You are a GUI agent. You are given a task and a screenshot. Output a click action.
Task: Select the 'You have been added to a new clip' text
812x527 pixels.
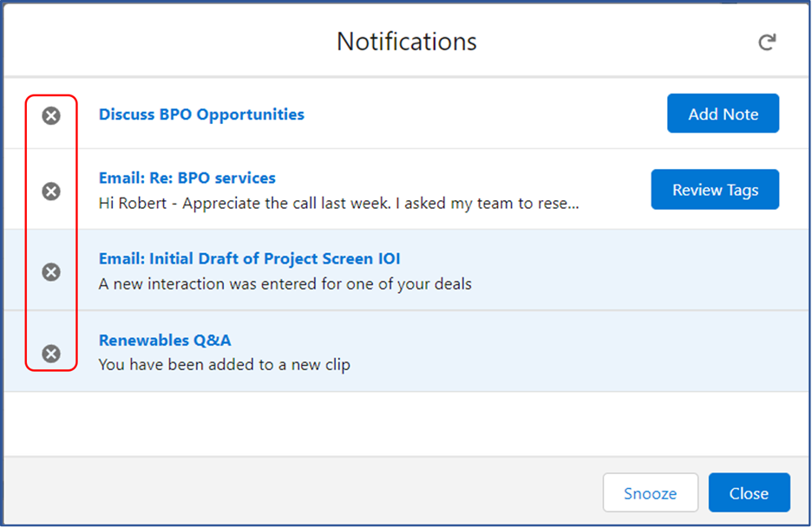(x=224, y=365)
